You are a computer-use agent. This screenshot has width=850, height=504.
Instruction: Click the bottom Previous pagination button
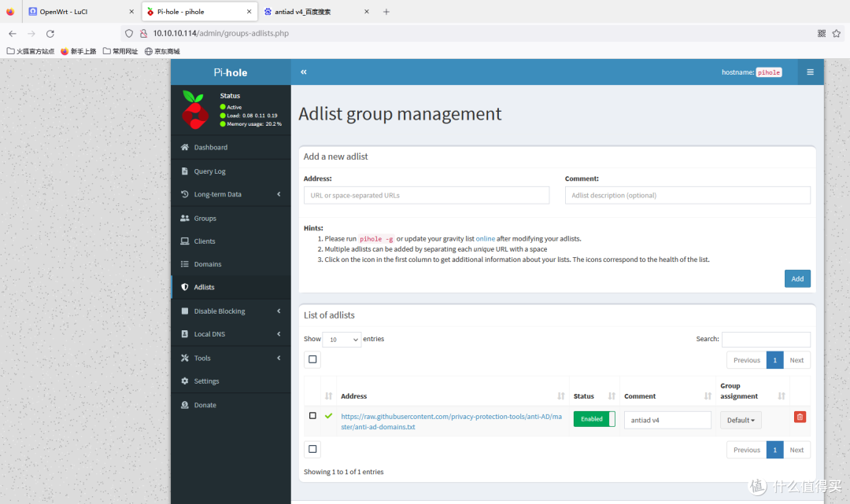point(746,450)
